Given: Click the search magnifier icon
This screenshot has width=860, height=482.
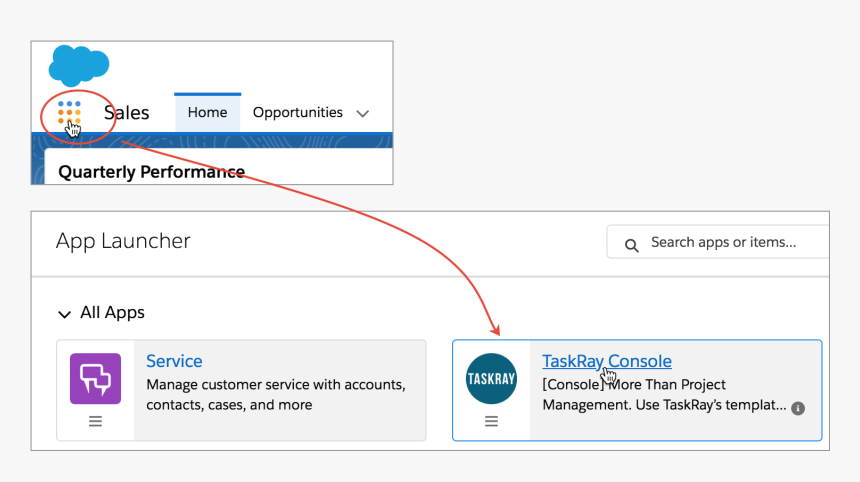Looking at the screenshot, I should click(631, 245).
